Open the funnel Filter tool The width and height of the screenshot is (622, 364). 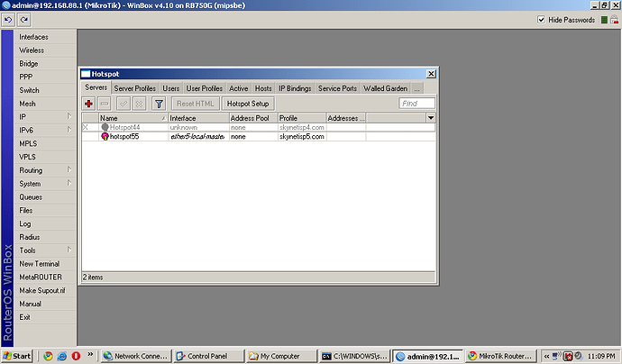(159, 104)
